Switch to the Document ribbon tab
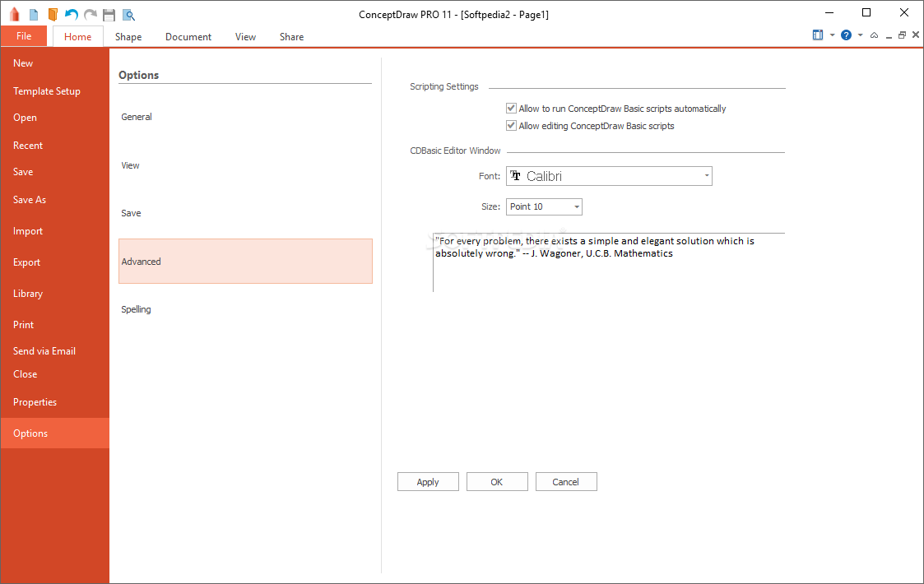Screen dimensions: 924x584 tap(188, 36)
